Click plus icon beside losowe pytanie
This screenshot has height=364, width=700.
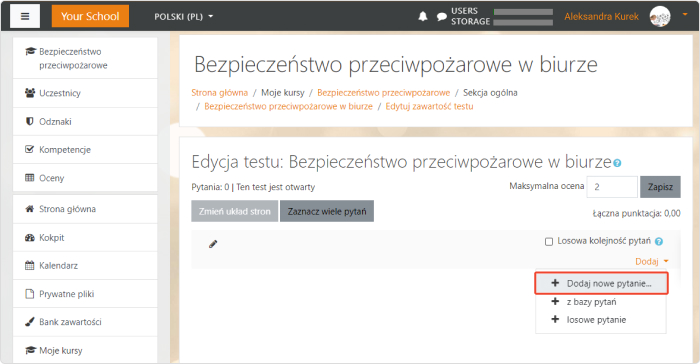555,319
